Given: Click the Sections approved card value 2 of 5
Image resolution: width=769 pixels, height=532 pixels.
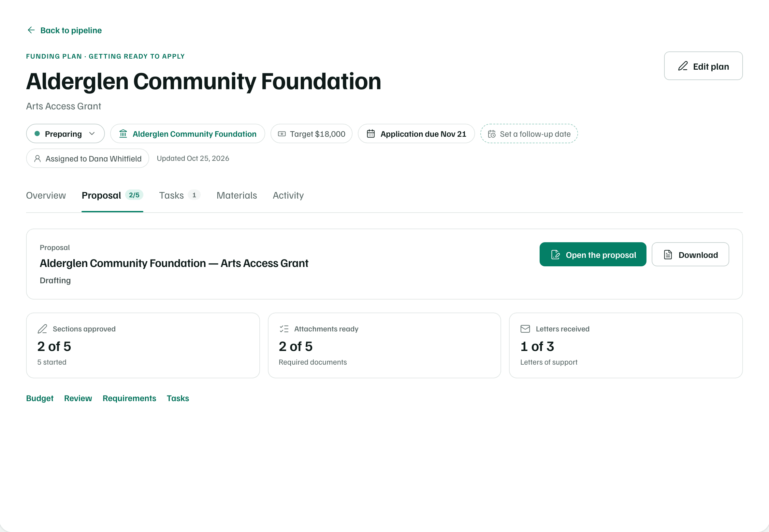Looking at the screenshot, I should (54, 346).
